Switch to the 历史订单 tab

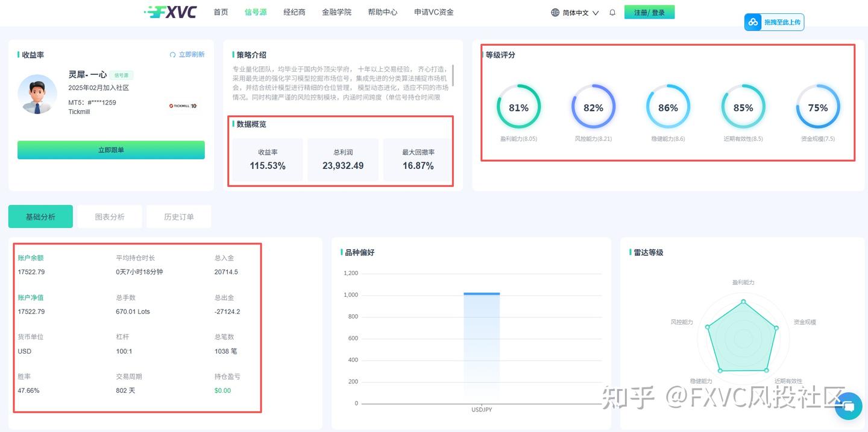[x=178, y=216]
